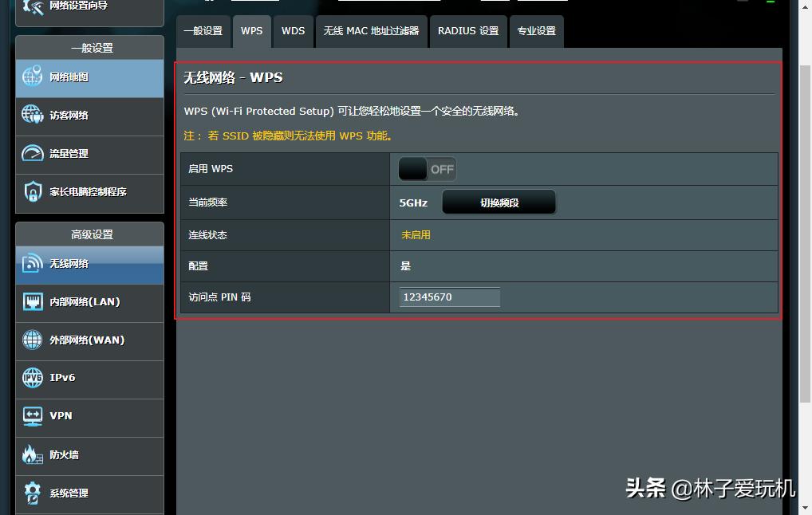This screenshot has height=515, width=812.
Task: Open the RADIUS 设置 tab
Action: [x=467, y=31]
